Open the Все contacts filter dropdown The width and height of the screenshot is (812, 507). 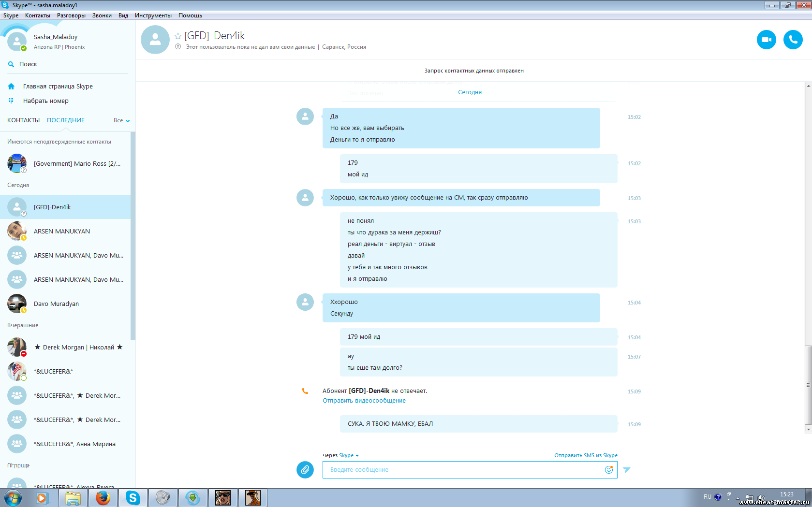click(121, 120)
